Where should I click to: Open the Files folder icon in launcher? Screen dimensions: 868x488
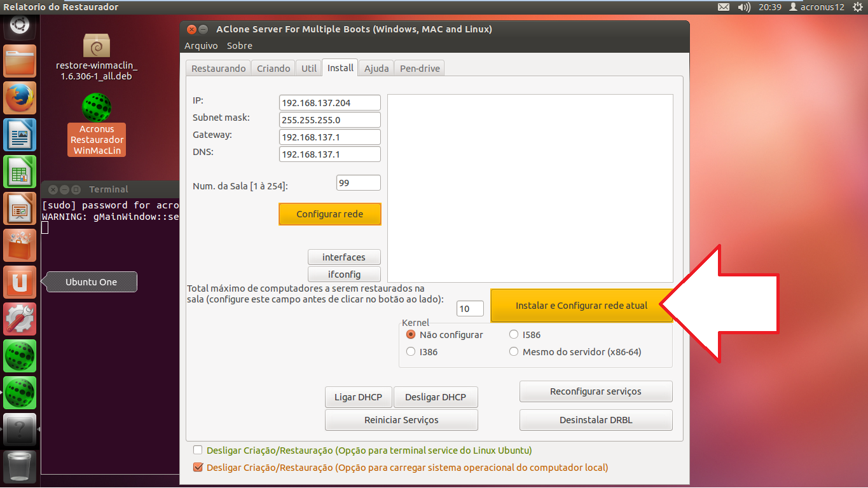(x=20, y=61)
